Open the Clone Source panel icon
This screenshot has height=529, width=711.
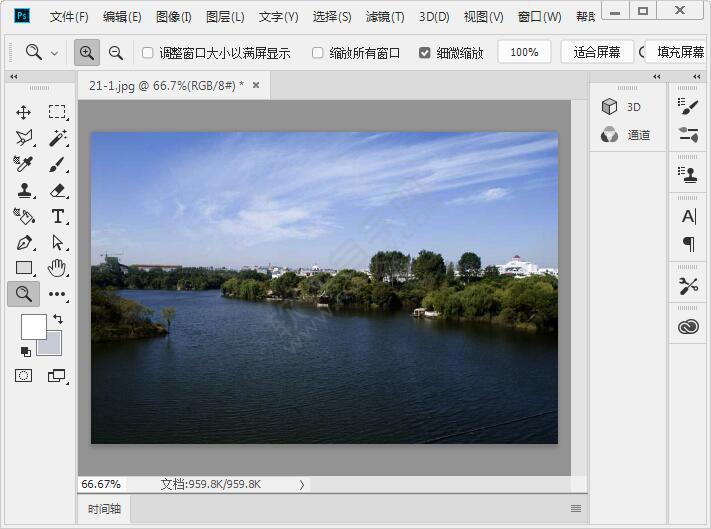[688, 175]
